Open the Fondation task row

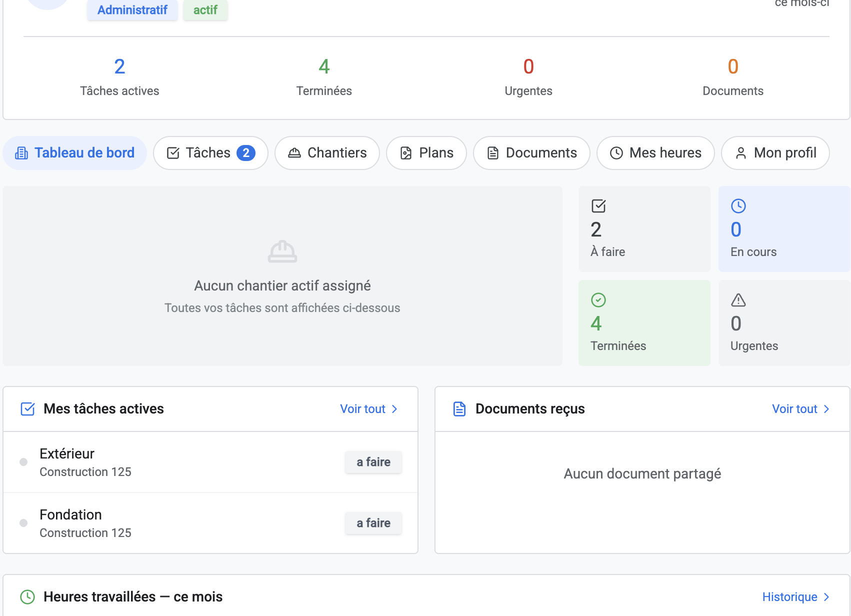pos(210,523)
